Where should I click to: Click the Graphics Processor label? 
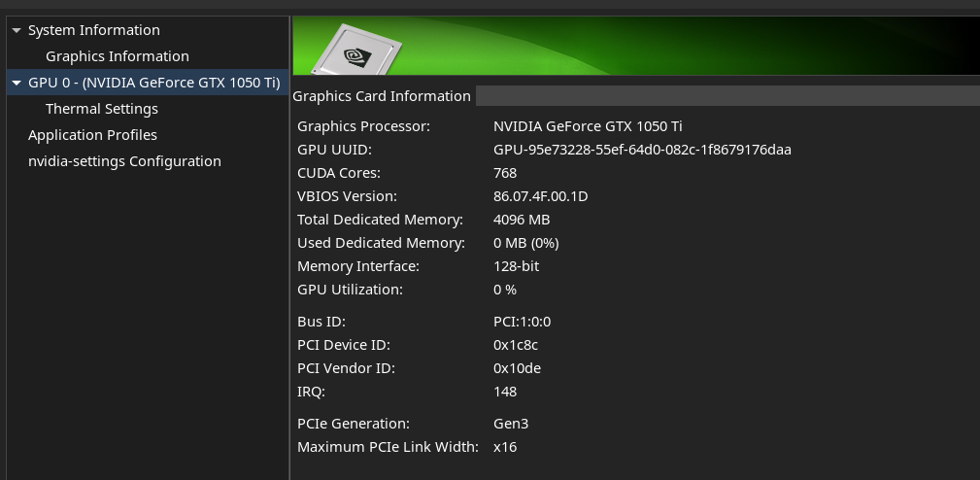click(x=364, y=126)
